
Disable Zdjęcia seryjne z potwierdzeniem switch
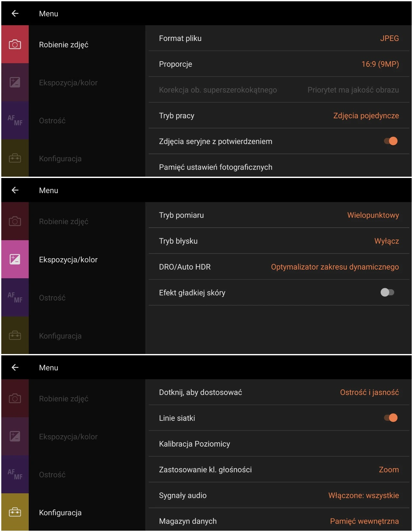pos(391,141)
